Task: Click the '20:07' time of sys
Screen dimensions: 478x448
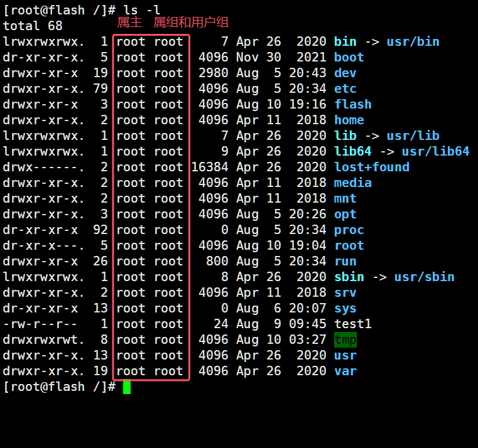Action: [308, 309]
